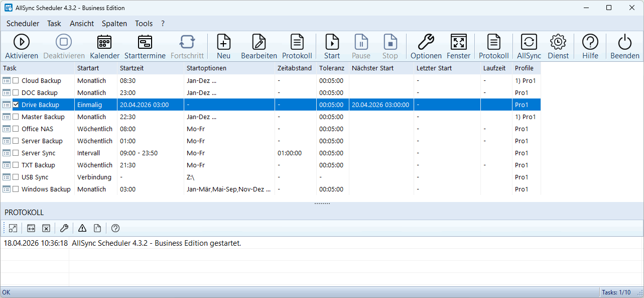This screenshot has width=644, height=298.
Task: Open the Scheduler menu
Action: point(23,24)
